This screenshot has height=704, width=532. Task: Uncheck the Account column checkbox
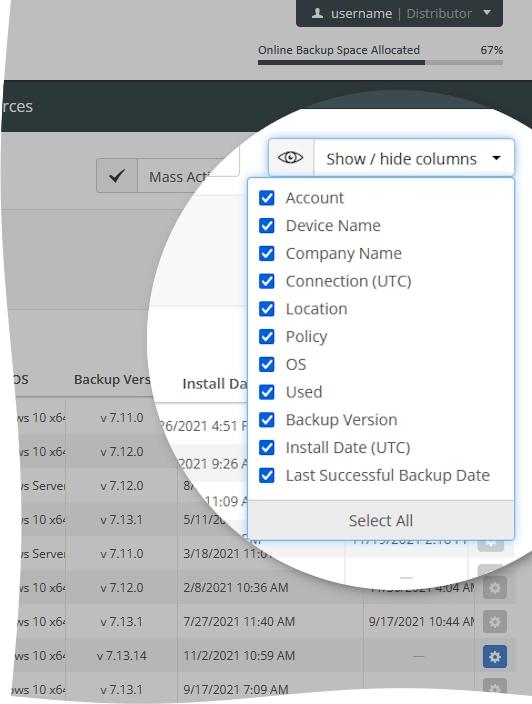click(267, 198)
